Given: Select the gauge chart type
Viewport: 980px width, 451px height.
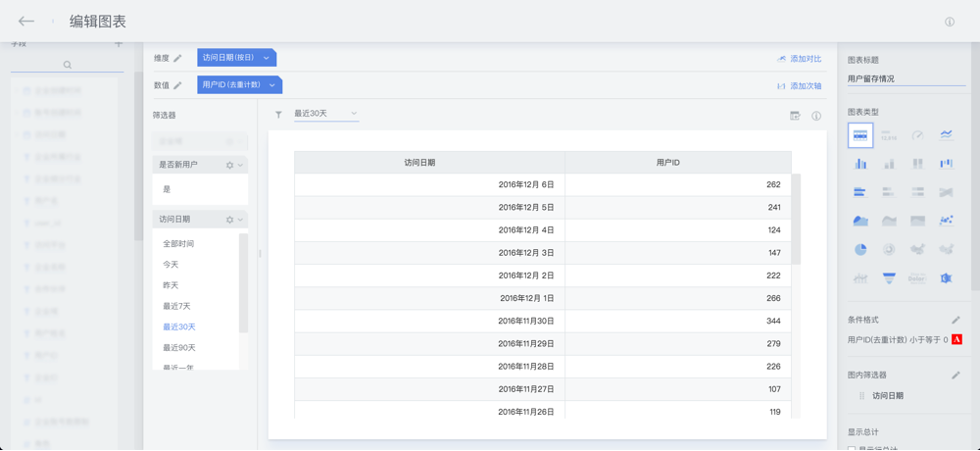Looking at the screenshot, I should tap(917, 135).
